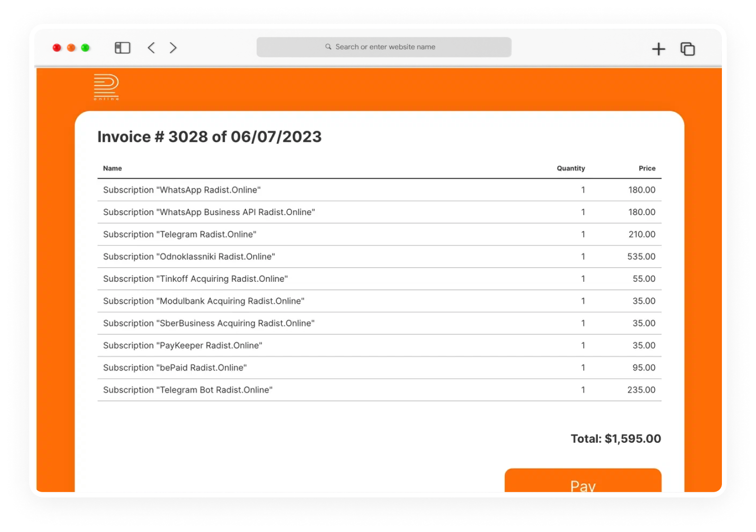756x532 pixels.
Task: Focus the website address search field
Action: click(x=384, y=47)
